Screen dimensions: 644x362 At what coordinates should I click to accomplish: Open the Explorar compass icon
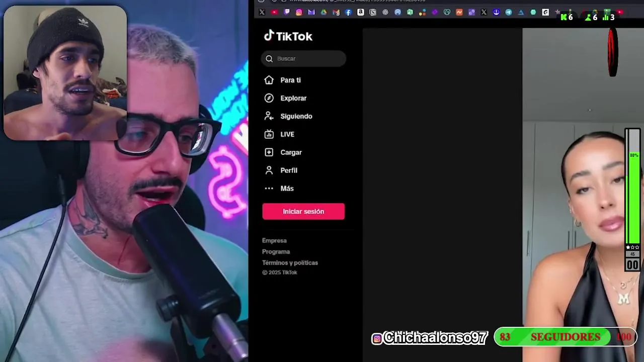(x=269, y=98)
